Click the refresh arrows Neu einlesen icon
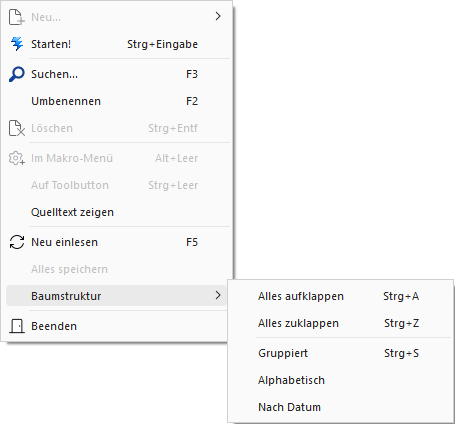The image size is (455, 424). (x=17, y=242)
